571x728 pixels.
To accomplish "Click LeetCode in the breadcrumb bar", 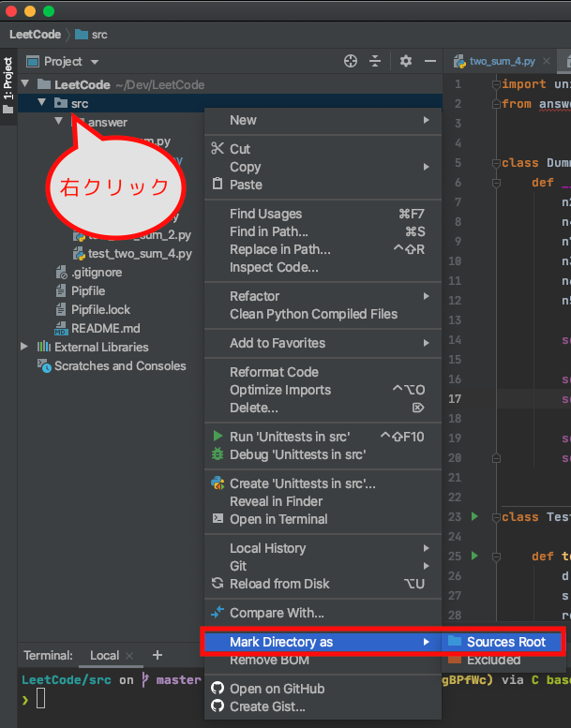I will 36,35.
